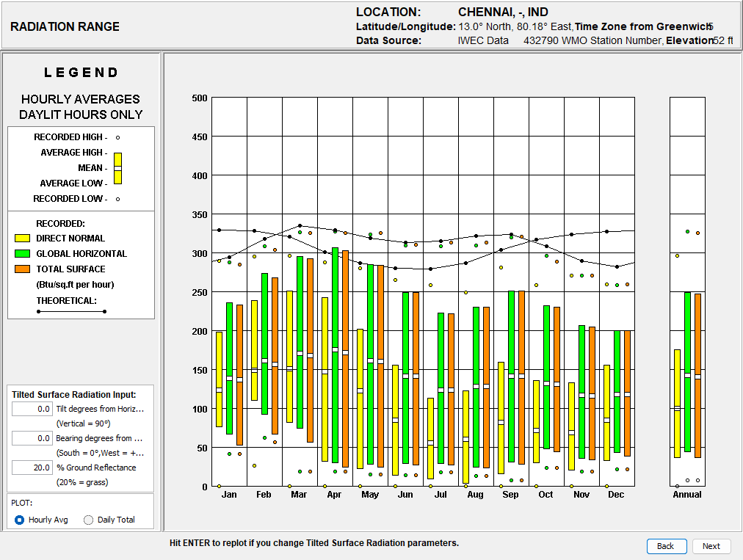Image resolution: width=743 pixels, height=560 pixels.
Task: Click the Total Surface orange legend swatch
Action: [22, 269]
